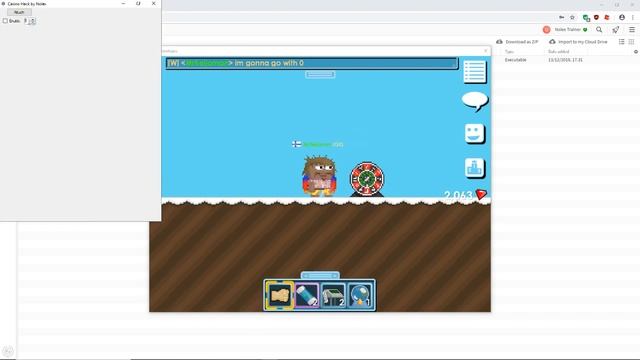Click Download as ZIP link
Image resolution: width=640 pixels, height=360 pixels.
517,42
